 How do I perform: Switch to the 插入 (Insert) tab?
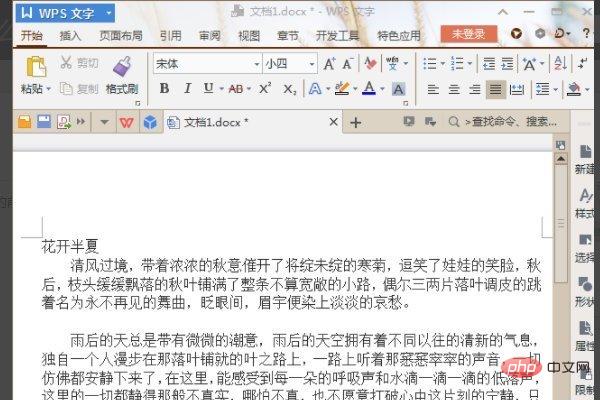[70, 36]
